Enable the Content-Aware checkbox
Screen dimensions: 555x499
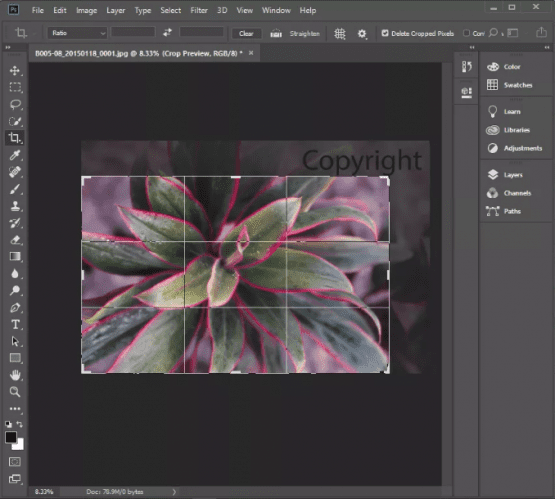point(467,33)
